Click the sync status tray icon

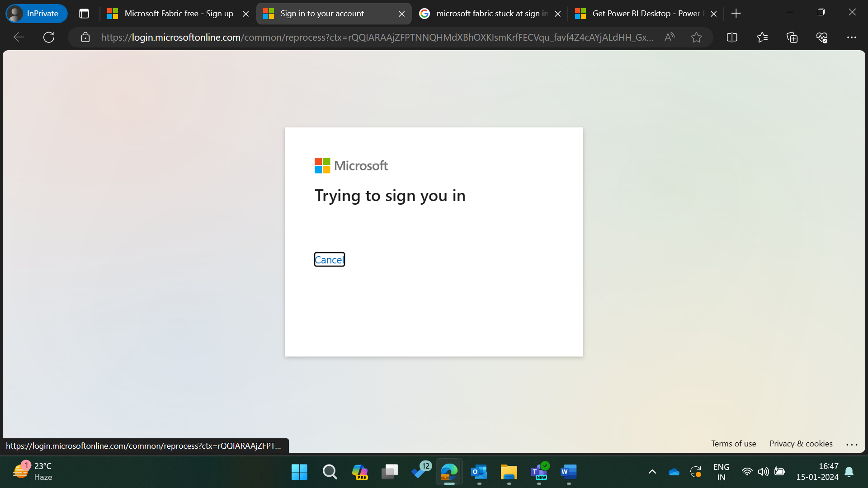(x=696, y=472)
